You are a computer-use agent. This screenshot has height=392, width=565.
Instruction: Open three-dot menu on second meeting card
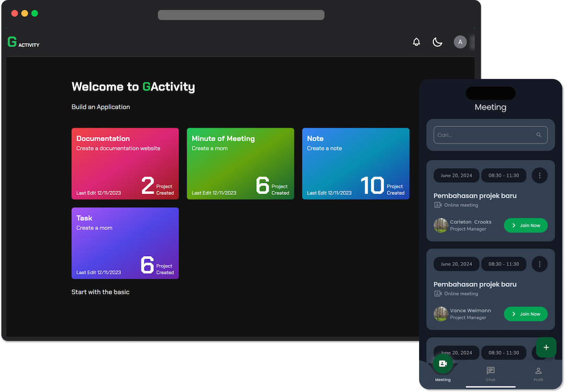pos(539,264)
